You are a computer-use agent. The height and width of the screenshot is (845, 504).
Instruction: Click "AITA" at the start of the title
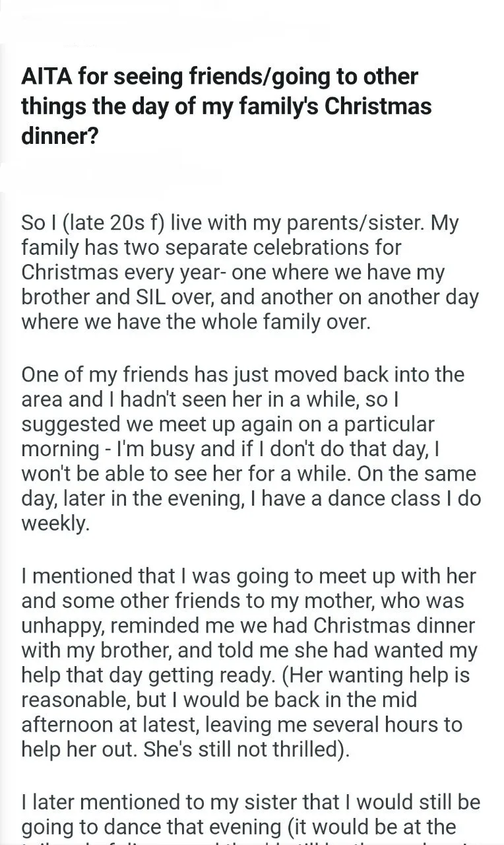45,77
